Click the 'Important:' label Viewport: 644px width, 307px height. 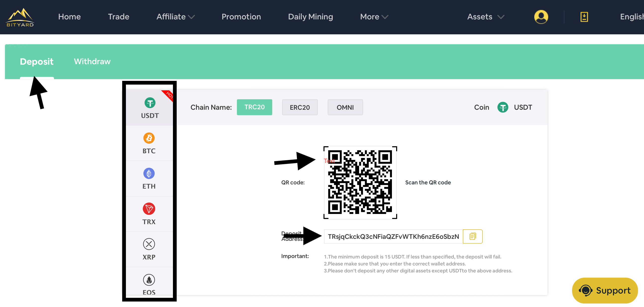tap(295, 256)
